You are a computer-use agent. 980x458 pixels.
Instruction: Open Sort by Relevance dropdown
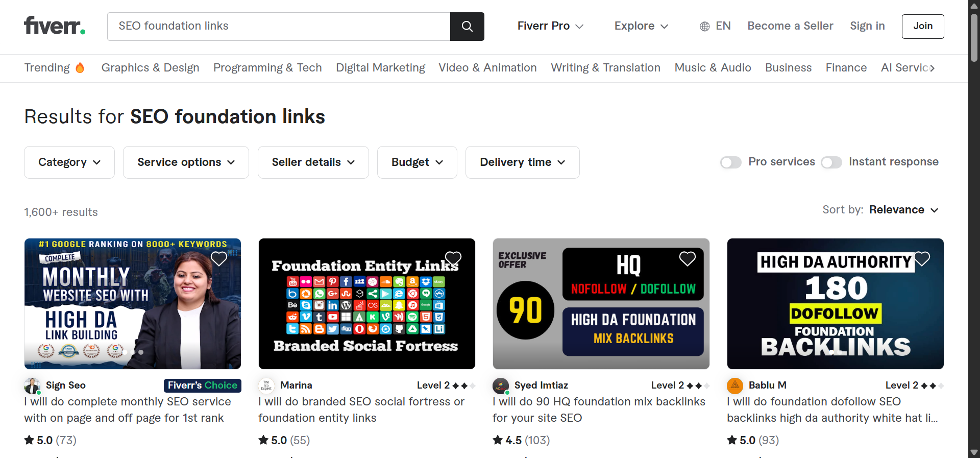tap(903, 210)
